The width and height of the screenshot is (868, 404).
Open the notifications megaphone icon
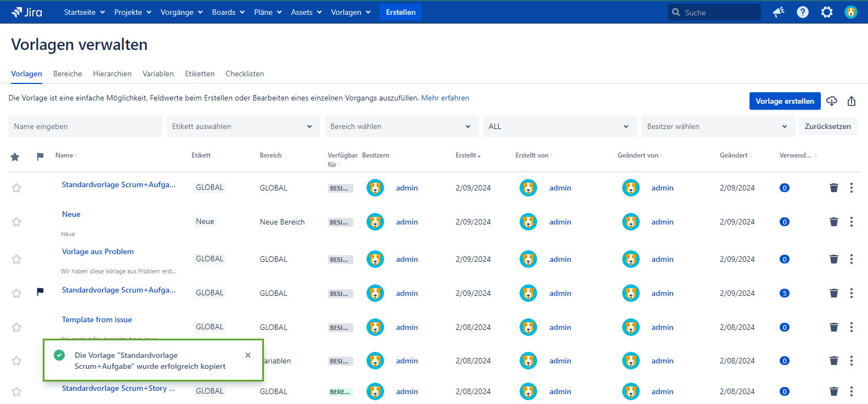coord(778,12)
